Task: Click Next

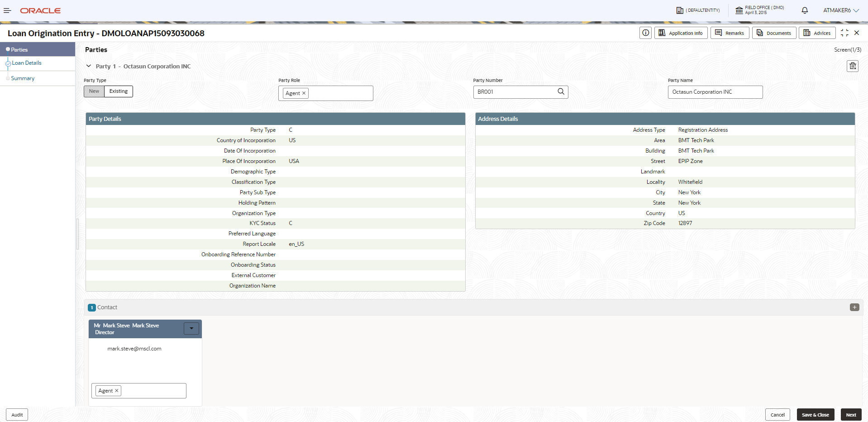Action: point(851,415)
